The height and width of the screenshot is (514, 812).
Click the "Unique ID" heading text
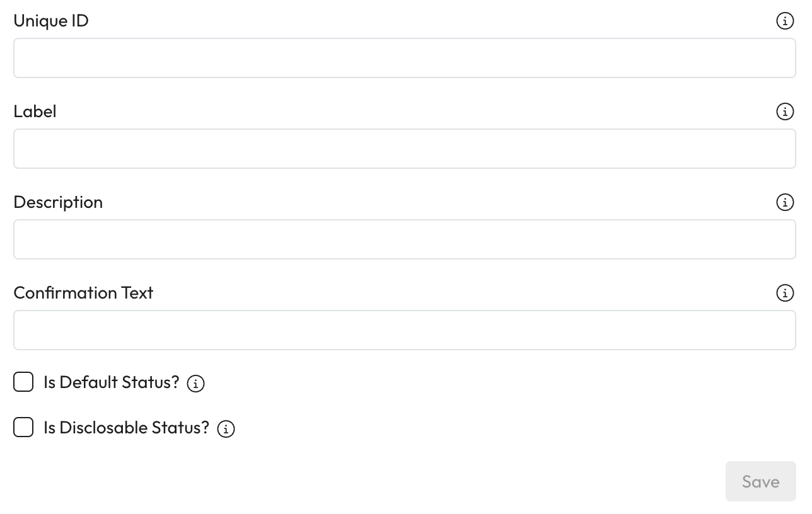click(51, 21)
